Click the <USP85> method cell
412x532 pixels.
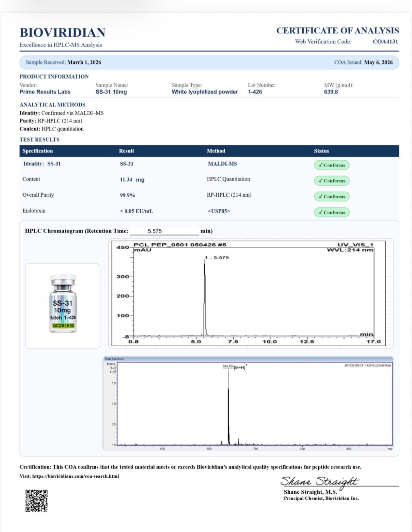coord(219,211)
